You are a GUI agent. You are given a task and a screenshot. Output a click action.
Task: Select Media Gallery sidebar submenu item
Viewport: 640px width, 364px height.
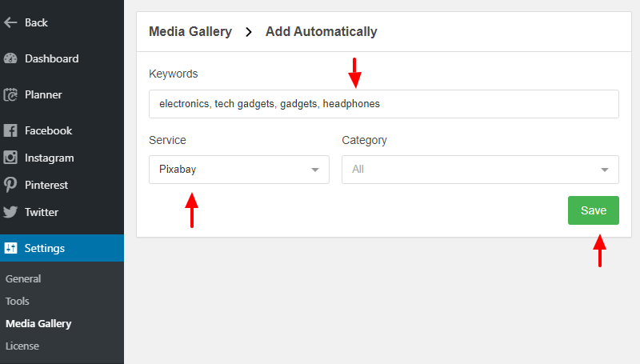click(x=38, y=324)
